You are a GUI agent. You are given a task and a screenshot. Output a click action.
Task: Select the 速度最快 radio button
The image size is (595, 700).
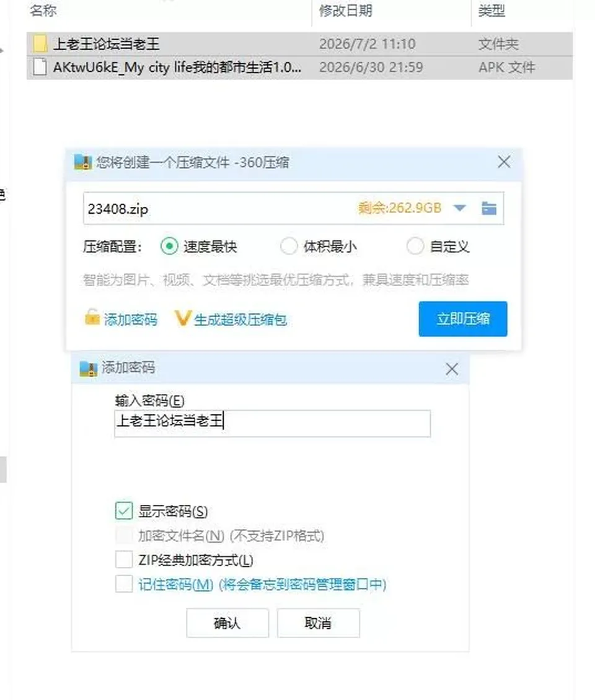(169, 246)
